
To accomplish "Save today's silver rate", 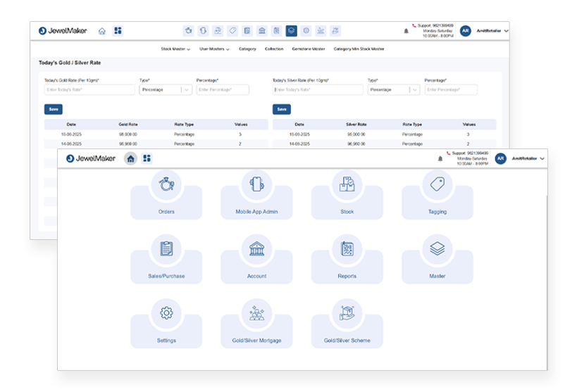I will click(x=282, y=109).
